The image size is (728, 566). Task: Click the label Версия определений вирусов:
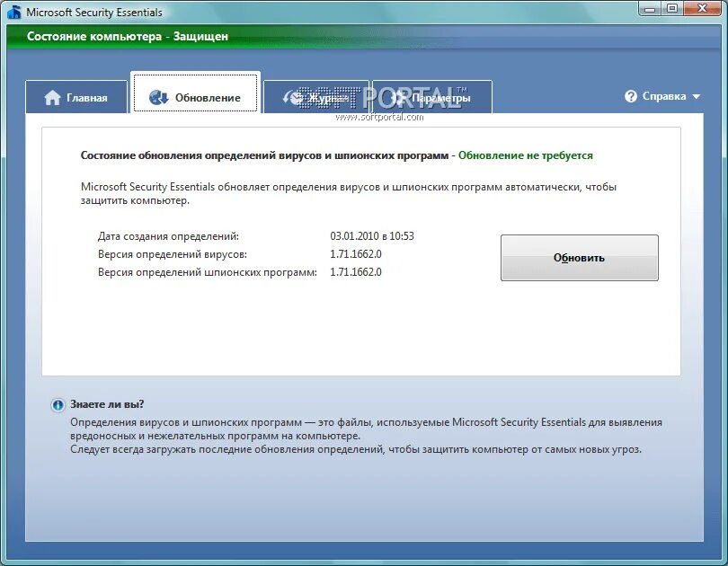pos(173,254)
